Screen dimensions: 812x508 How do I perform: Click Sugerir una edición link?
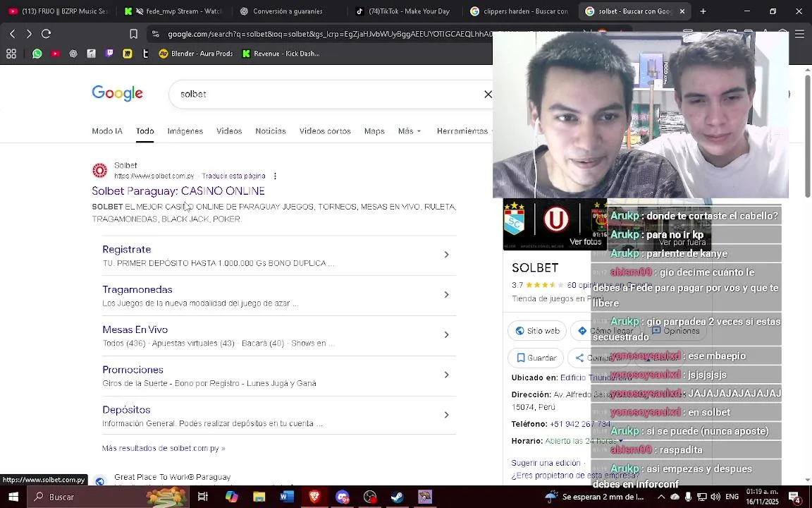click(x=546, y=463)
